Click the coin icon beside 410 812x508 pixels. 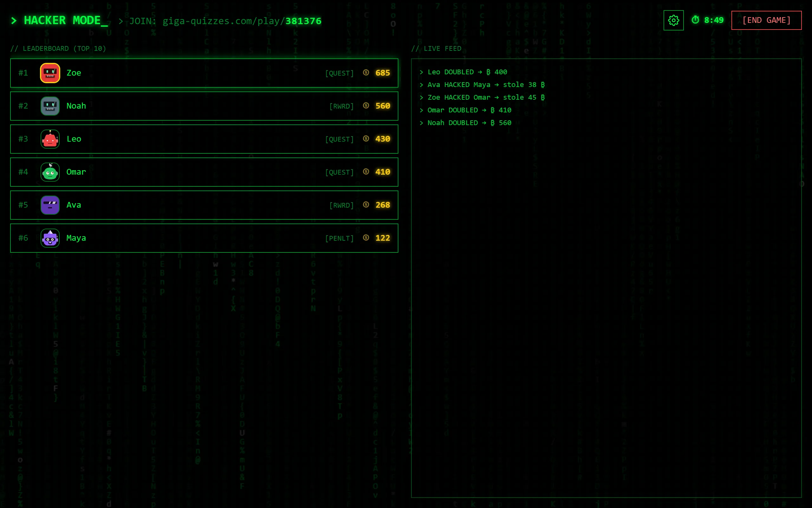(366, 171)
